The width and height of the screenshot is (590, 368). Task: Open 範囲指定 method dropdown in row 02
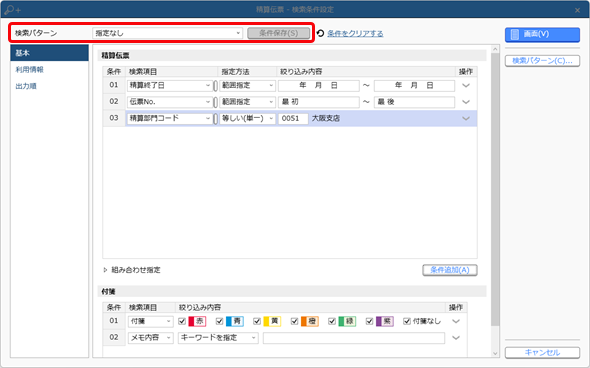(247, 102)
